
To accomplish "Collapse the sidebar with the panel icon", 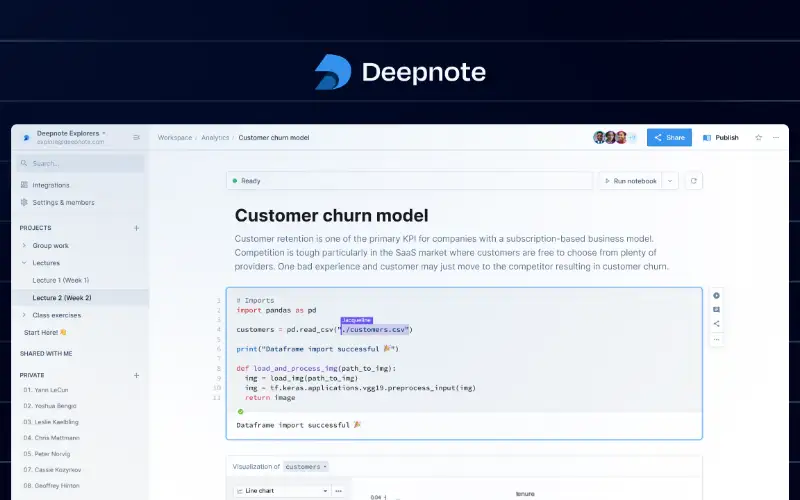I will coord(136,137).
